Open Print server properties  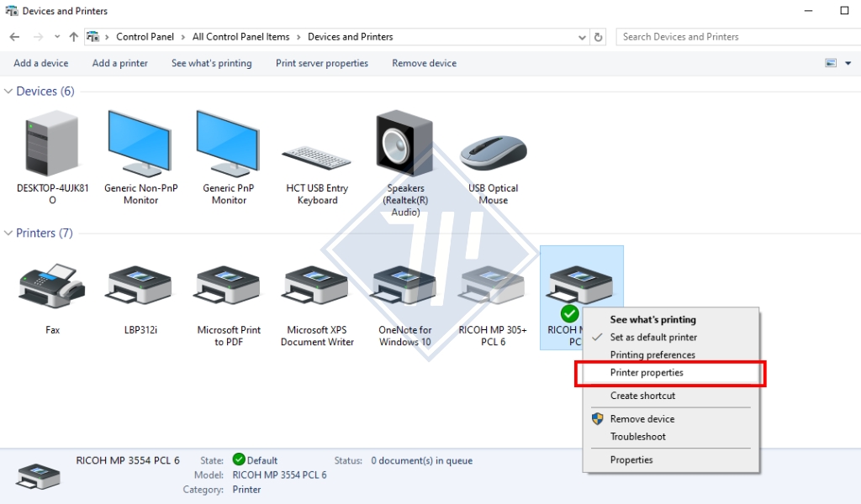[x=321, y=63]
